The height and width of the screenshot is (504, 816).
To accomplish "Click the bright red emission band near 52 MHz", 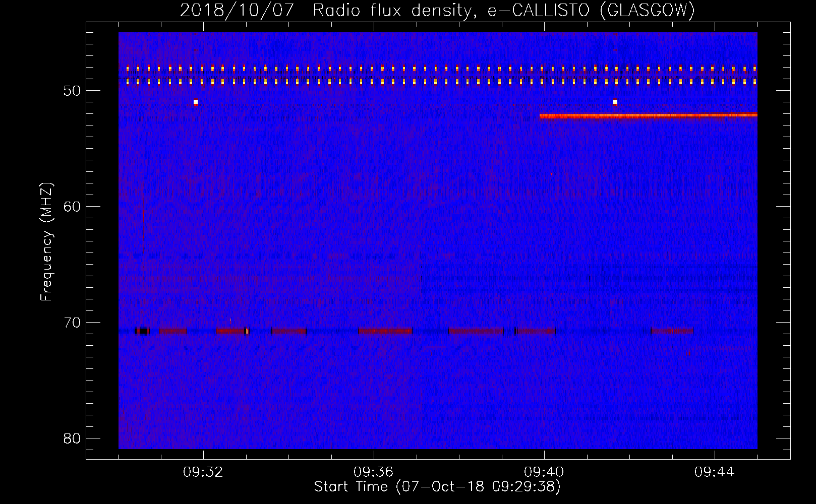I will pyautogui.click(x=649, y=115).
